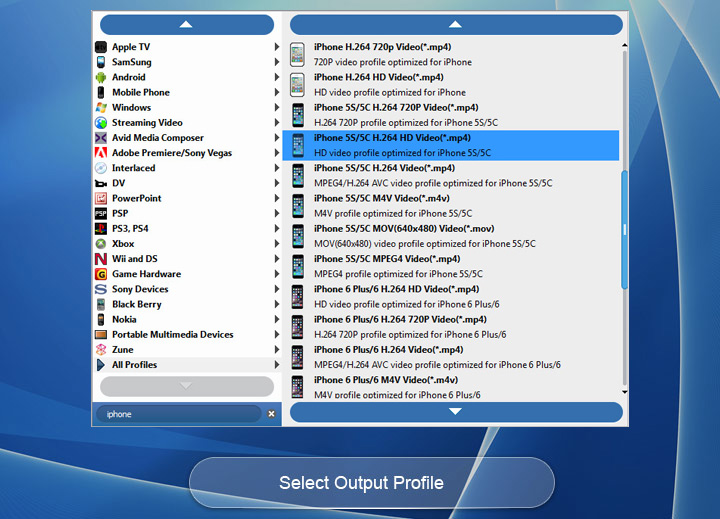720x519 pixels.
Task: Click the Select Output Profile button
Action: pyautogui.click(x=371, y=483)
